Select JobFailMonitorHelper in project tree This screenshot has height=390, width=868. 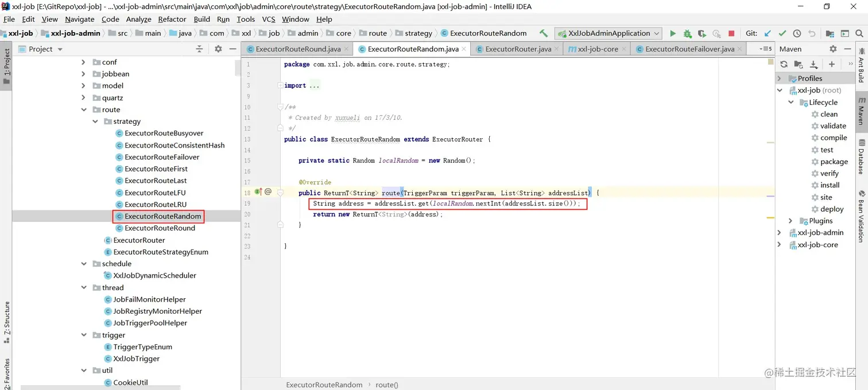(x=149, y=299)
